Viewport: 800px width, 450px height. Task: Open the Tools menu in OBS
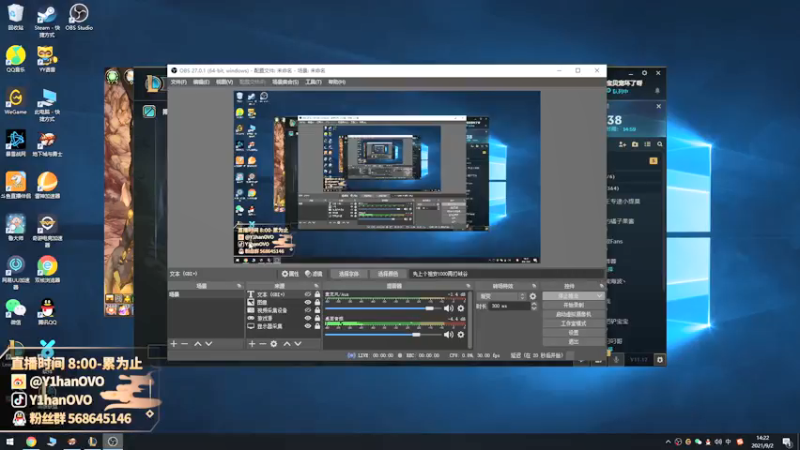313,82
